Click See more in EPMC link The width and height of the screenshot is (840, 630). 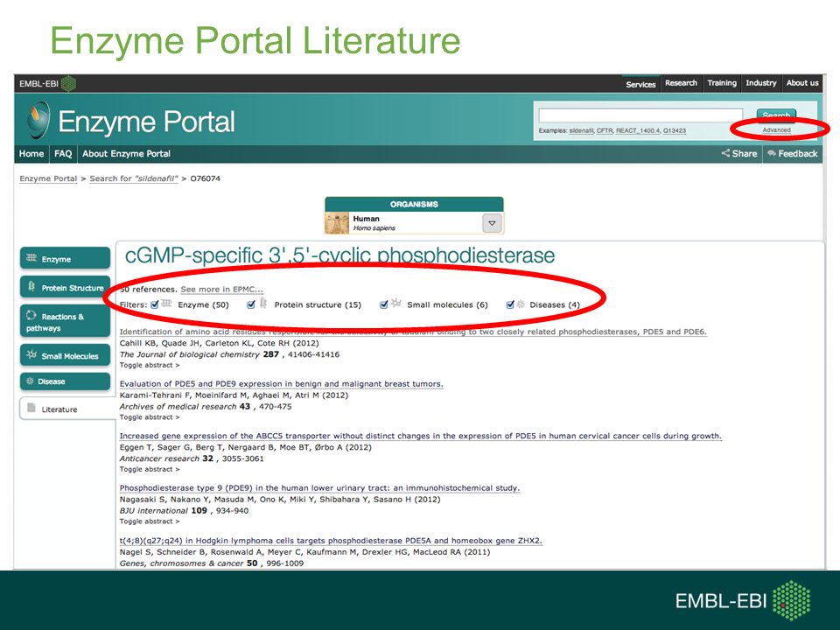click(221, 290)
